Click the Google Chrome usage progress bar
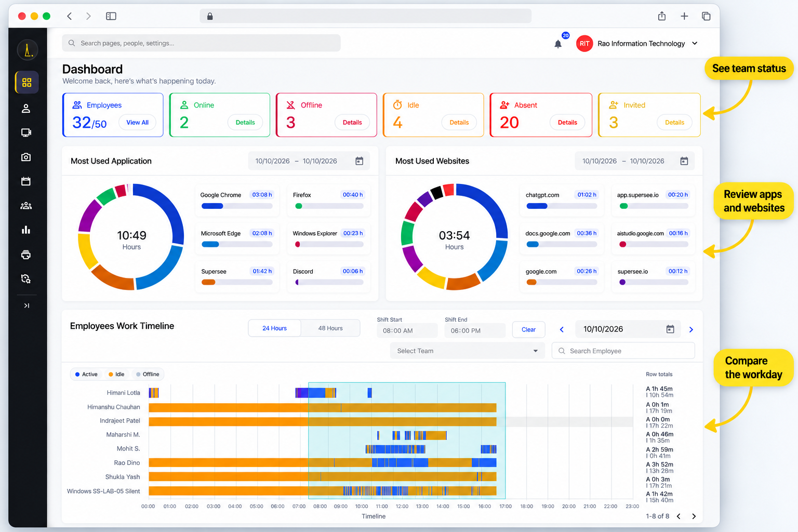This screenshot has width=798, height=532. coord(237,206)
